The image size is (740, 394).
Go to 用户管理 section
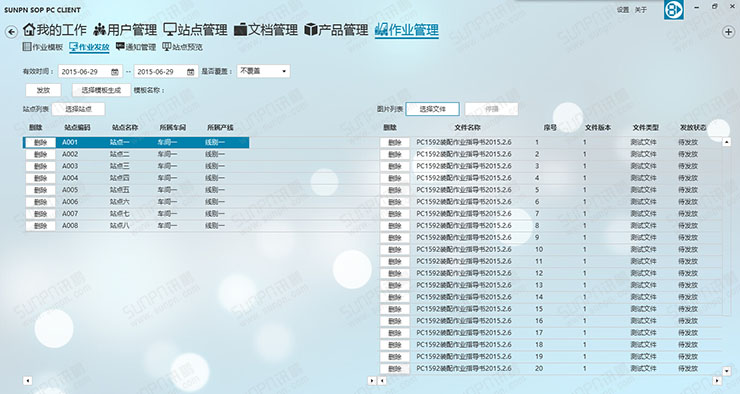point(125,30)
